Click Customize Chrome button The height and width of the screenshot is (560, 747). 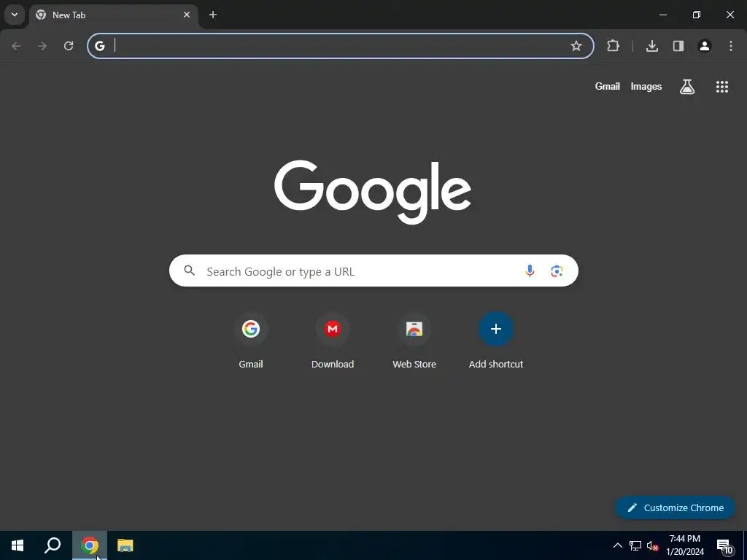pos(675,507)
